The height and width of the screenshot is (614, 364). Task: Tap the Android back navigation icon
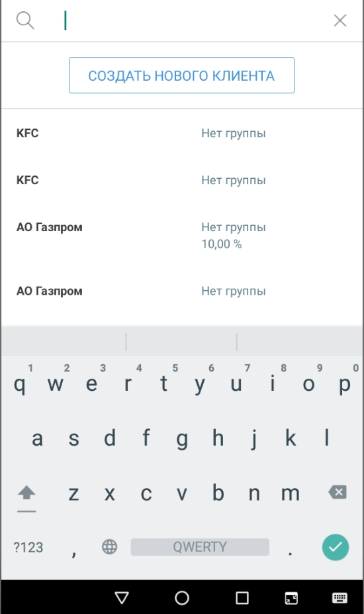coord(122,597)
